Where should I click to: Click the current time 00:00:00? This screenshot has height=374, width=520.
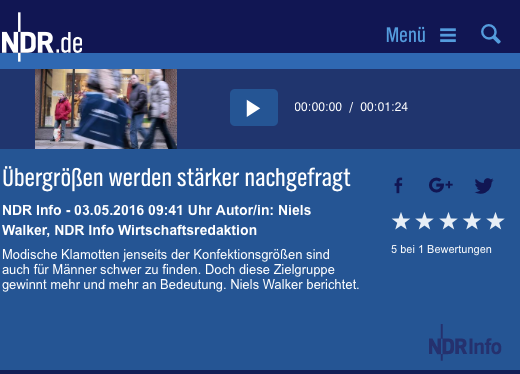click(x=318, y=107)
